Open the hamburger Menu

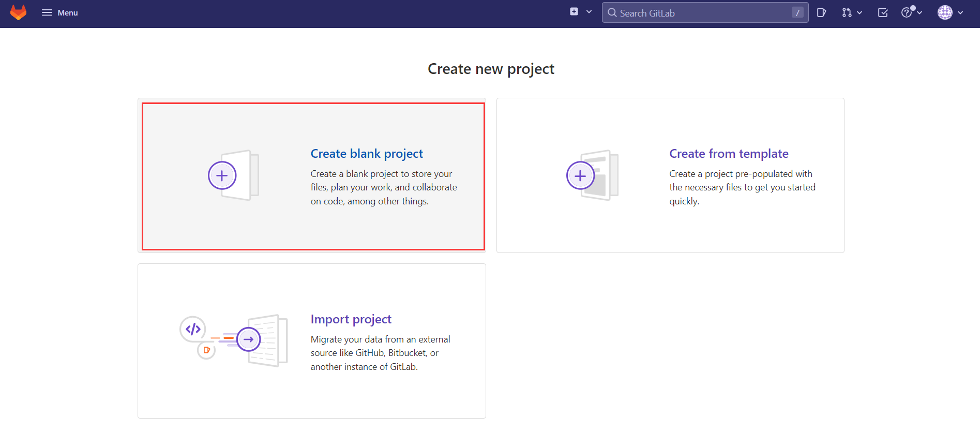[59, 12]
